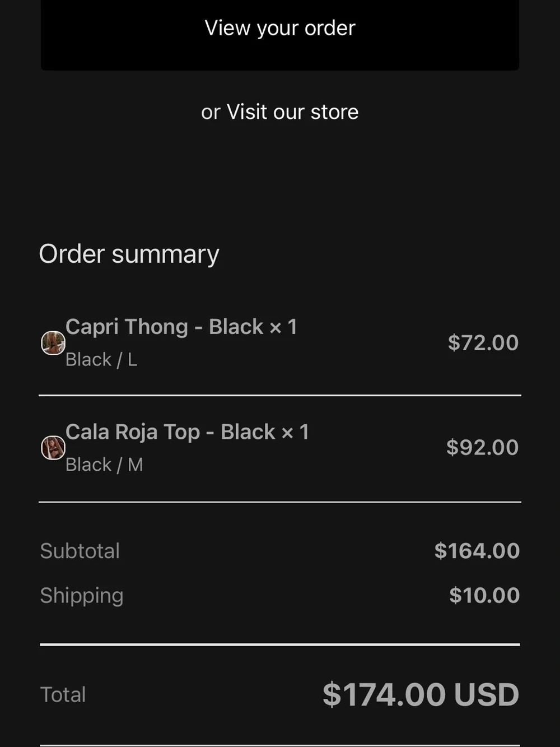This screenshot has width=560, height=747.
Task: Select the $174.00 USD total amount
Action: [x=421, y=695]
